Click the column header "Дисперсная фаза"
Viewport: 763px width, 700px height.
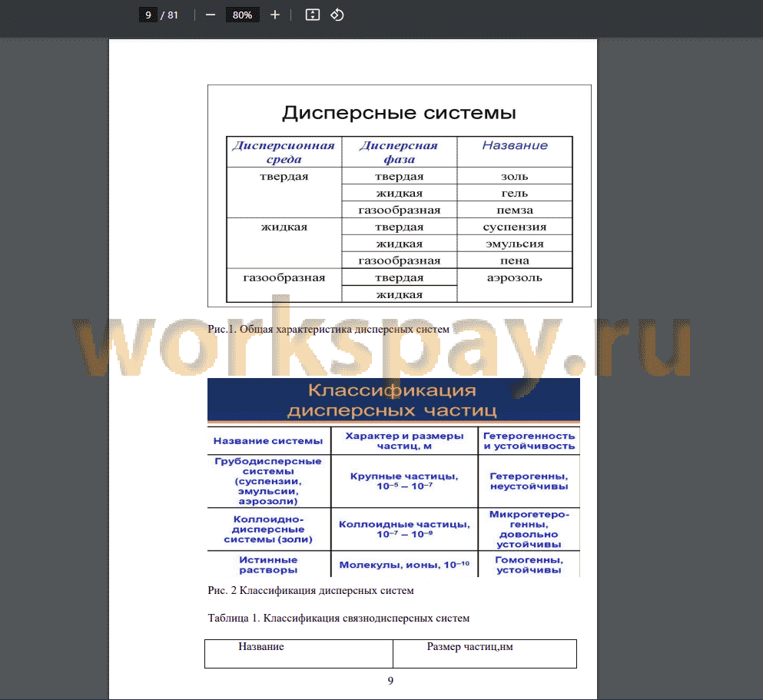tap(399, 152)
